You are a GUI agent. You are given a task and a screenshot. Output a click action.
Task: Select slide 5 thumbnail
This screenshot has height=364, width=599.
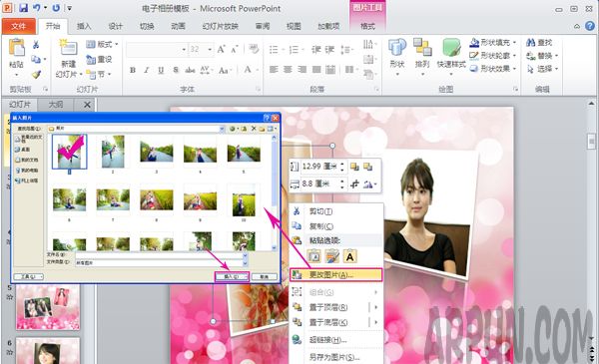(48, 307)
